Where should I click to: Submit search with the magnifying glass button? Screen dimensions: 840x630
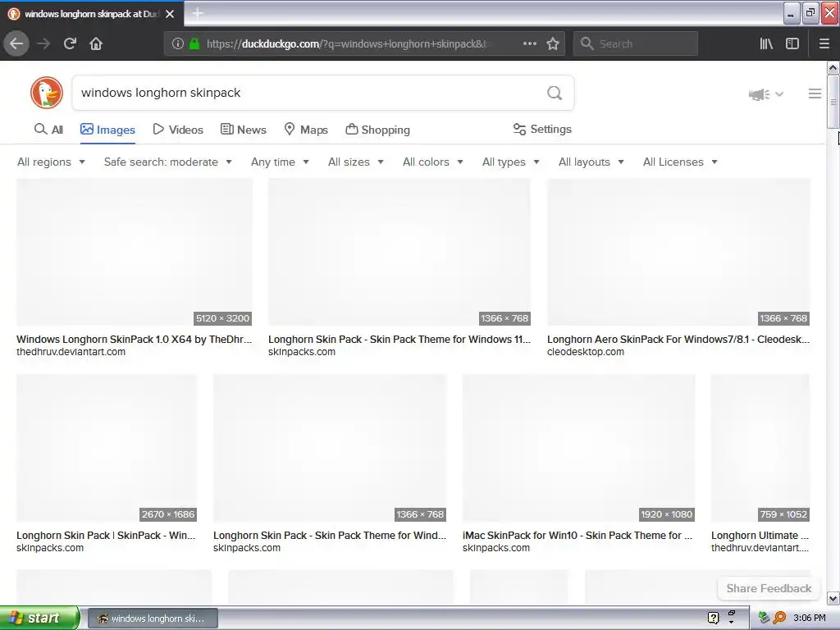[555, 94]
